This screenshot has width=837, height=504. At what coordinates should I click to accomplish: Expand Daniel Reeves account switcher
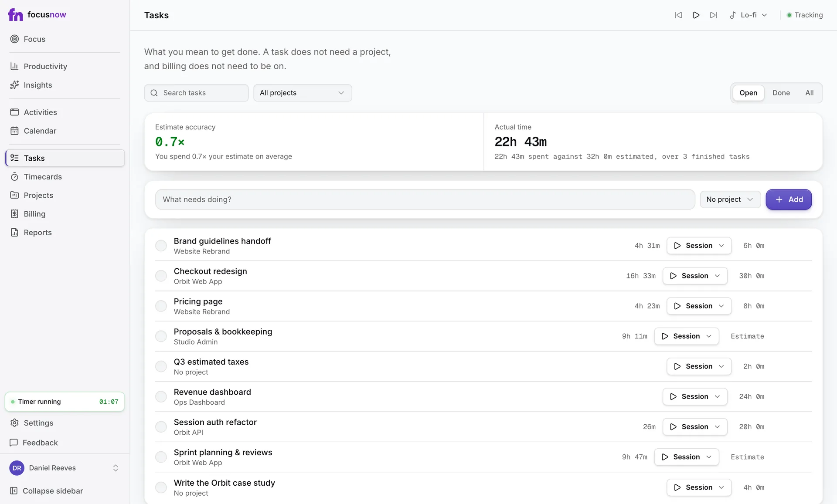click(x=65, y=468)
